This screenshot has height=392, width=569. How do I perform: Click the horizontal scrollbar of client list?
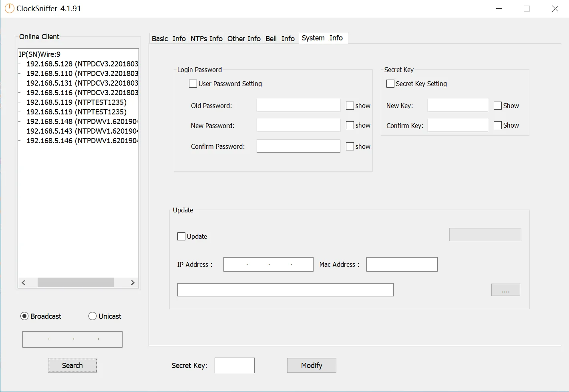[x=75, y=282]
